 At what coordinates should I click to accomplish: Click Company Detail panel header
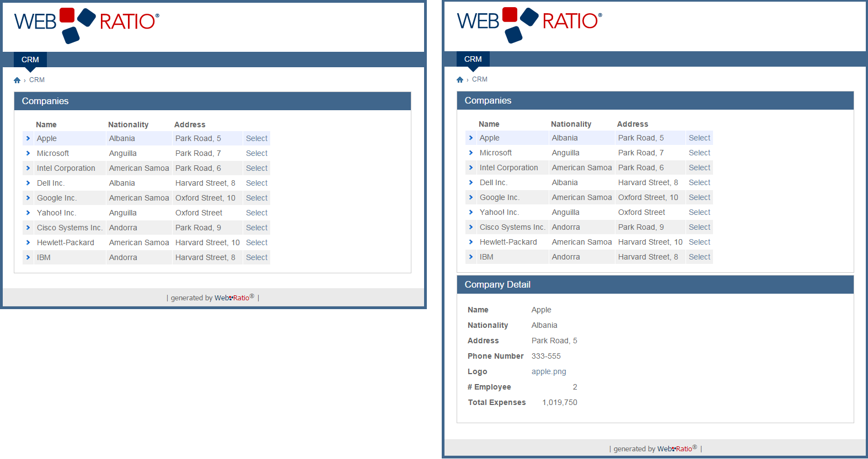point(655,284)
